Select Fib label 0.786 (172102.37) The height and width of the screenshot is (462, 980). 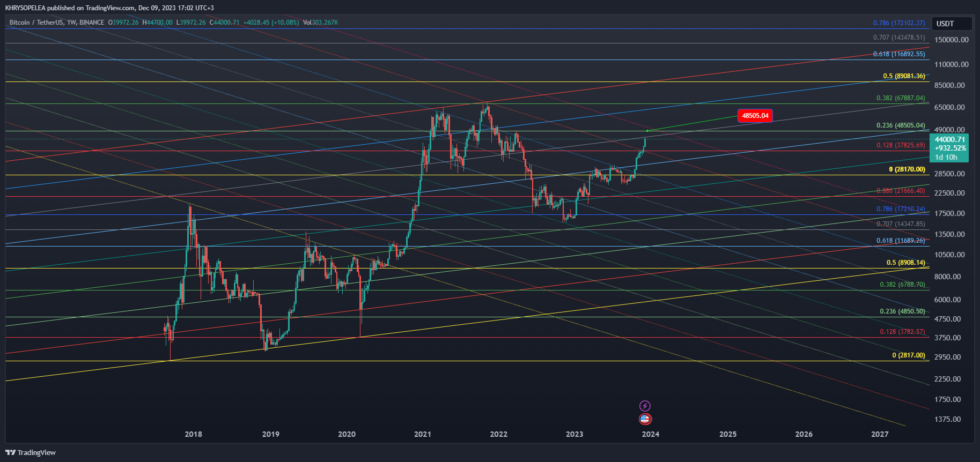899,23
